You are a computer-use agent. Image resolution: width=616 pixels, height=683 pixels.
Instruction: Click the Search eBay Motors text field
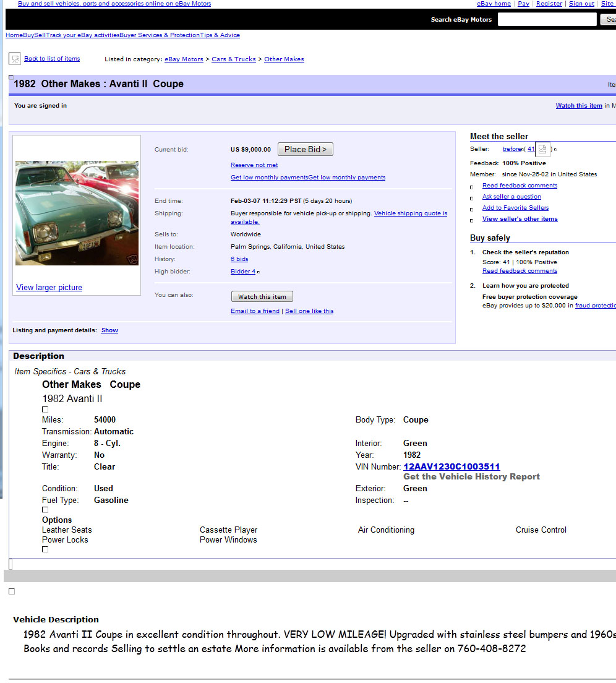coord(547,20)
